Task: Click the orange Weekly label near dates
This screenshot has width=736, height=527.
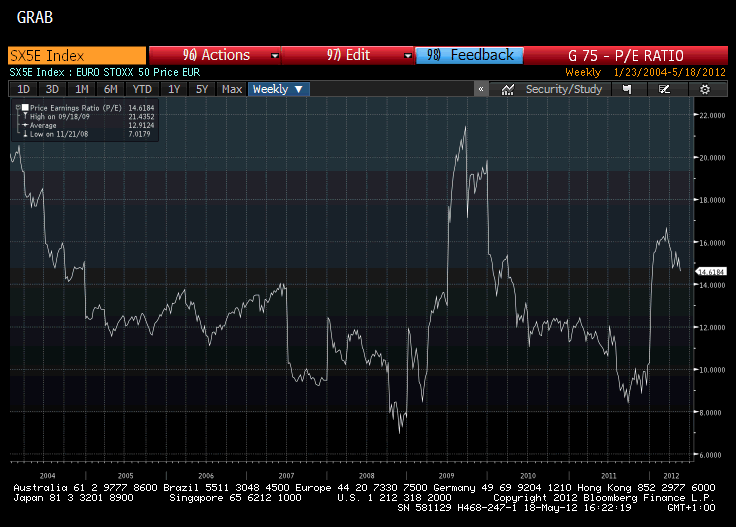Action: coord(583,72)
